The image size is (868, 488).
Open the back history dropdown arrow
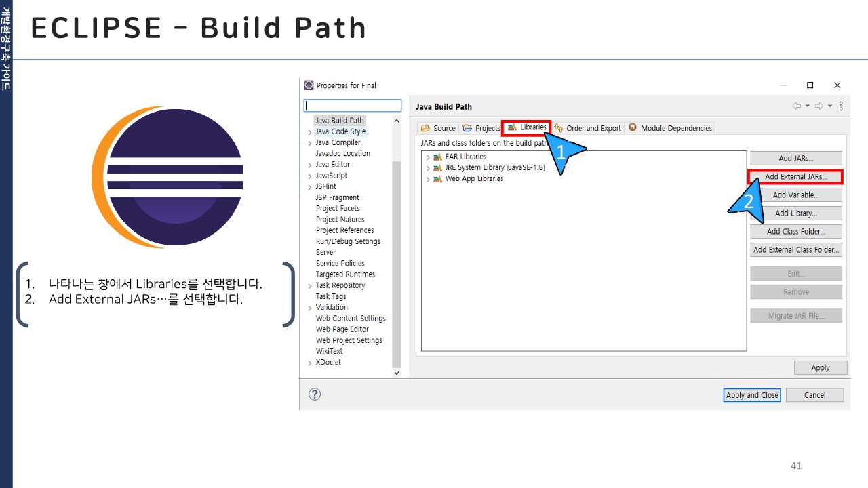click(808, 106)
